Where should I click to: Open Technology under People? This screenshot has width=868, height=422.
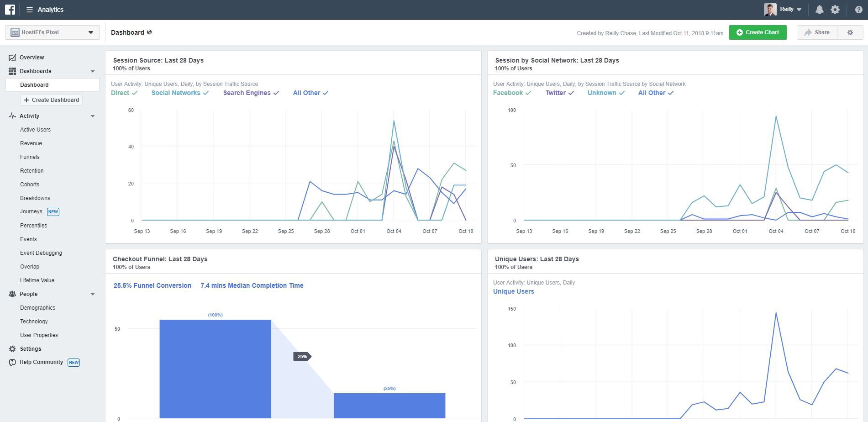34,322
